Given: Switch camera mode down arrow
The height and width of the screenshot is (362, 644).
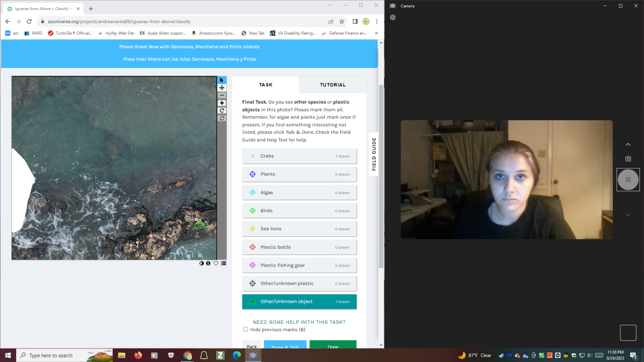Looking at the screenshot, I should point(628,215).
